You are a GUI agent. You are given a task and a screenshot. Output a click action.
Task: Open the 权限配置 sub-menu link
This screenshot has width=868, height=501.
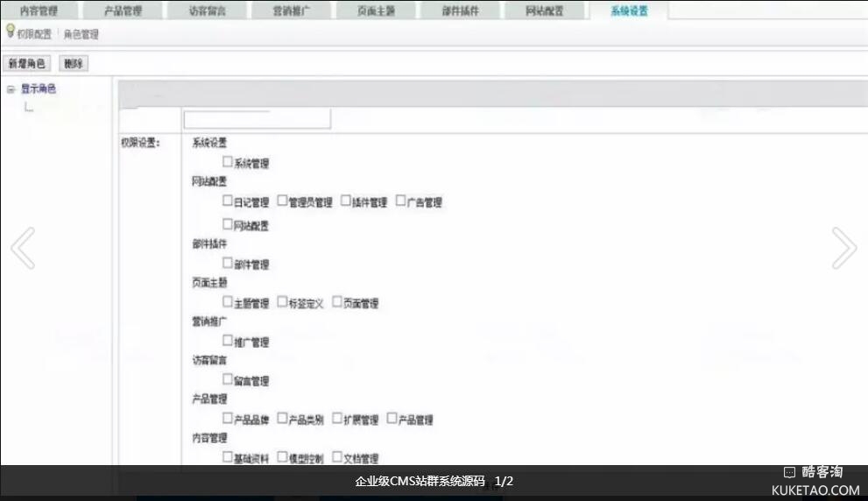click(x=34, y=34)
